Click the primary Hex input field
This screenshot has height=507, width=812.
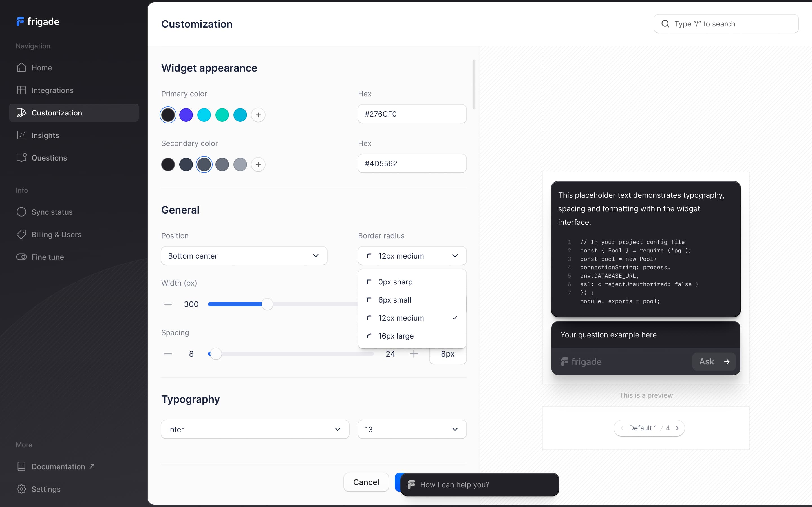pos(412,114)
